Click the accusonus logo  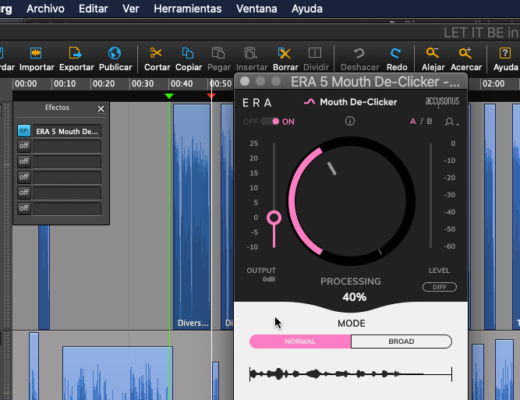(442, 101)
